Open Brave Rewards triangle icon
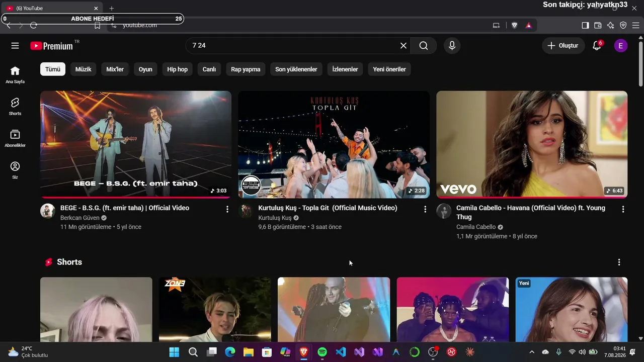The width and height of the screenshot is (644, 362). click(x=528, y=25)
